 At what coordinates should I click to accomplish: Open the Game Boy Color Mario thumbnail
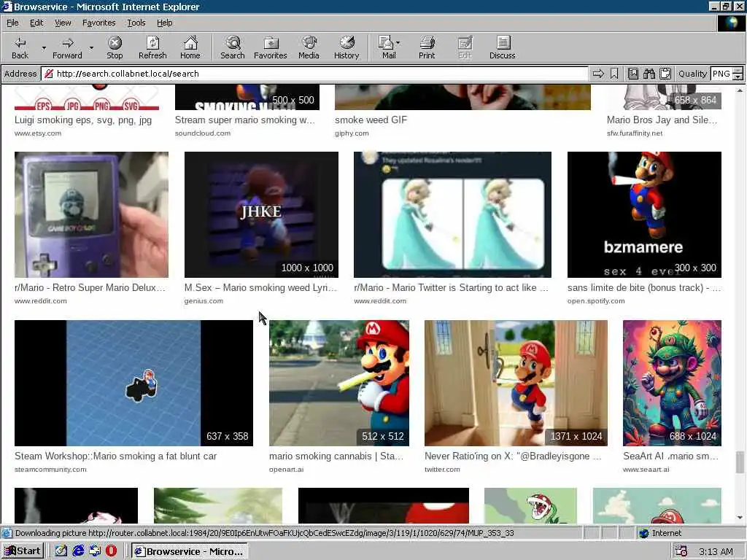pos(91,214)
